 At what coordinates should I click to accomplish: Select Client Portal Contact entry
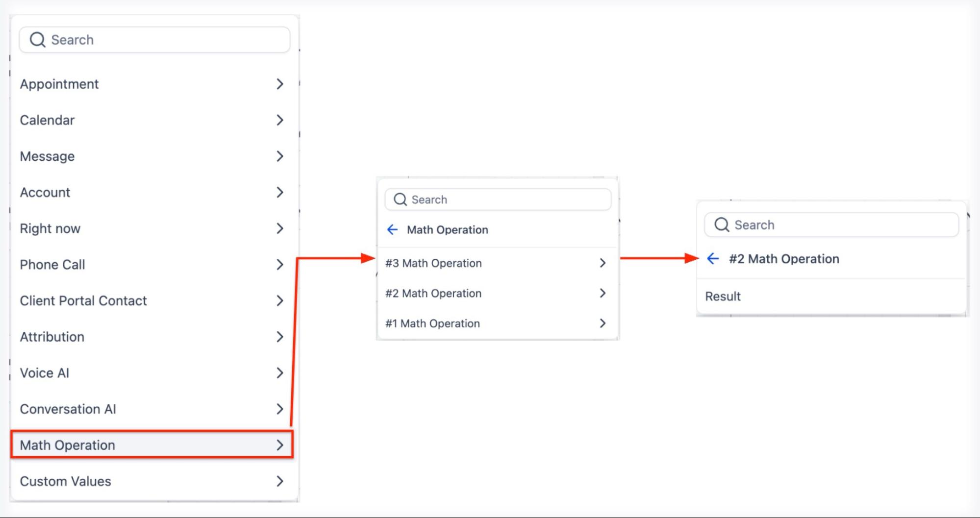click(83, 301)
